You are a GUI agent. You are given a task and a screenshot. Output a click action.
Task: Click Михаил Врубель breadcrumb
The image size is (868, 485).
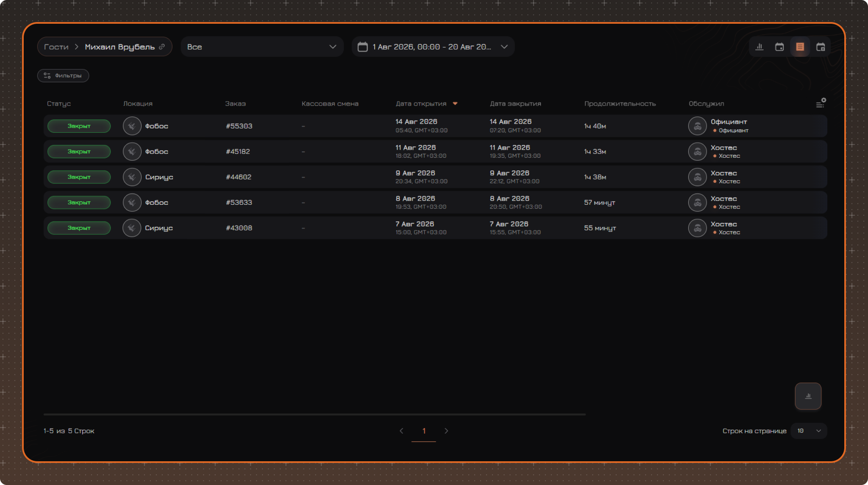click(120, 47)
